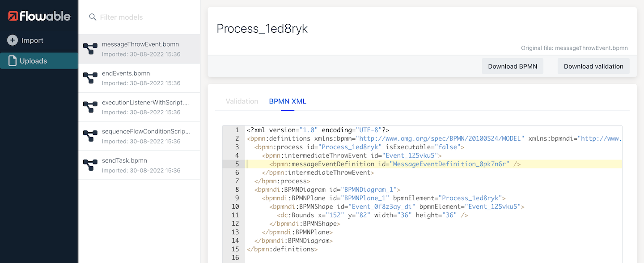
Task: Switch to the Validation tab
Action: (x=242, y=101)
